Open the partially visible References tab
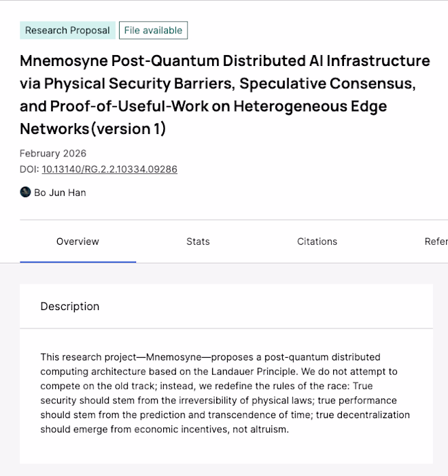Image resolution: width=448 pixels, height=476 pixels. [435, 241]
